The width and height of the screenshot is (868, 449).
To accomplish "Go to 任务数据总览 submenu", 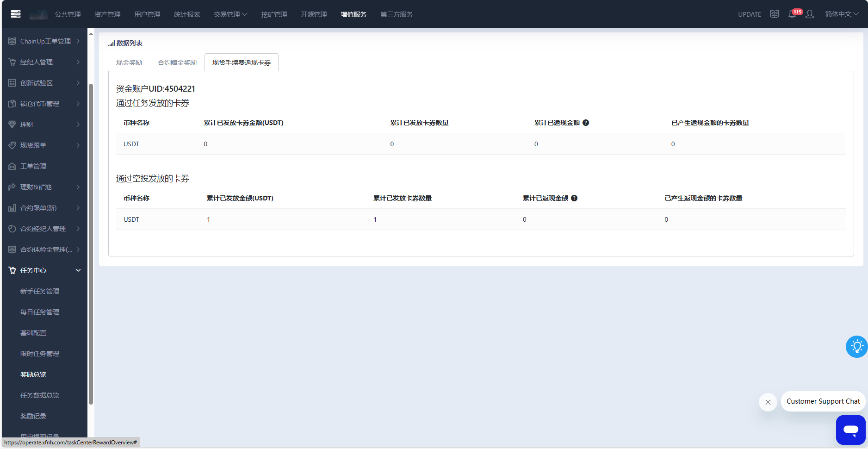I will point(40,395).
